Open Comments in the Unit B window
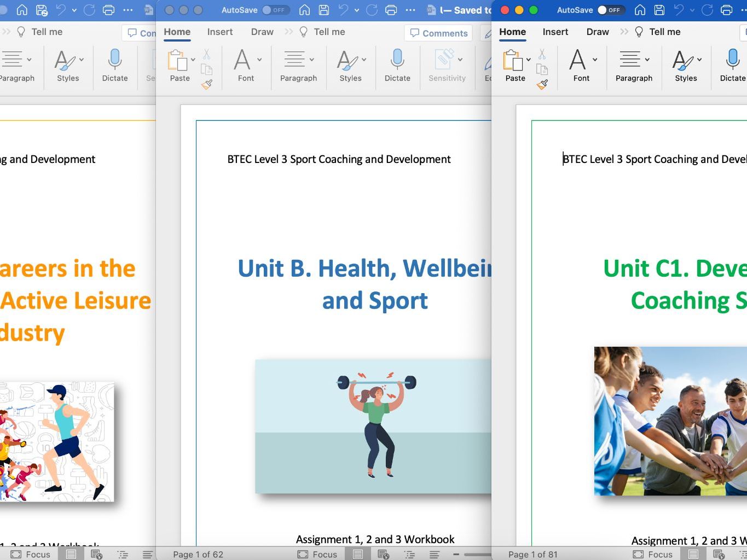 [x=439, y=33]
